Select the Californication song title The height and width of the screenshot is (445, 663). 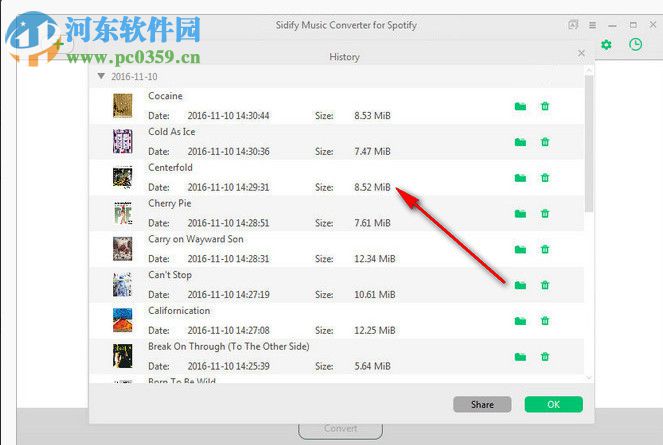click(179, 311)
